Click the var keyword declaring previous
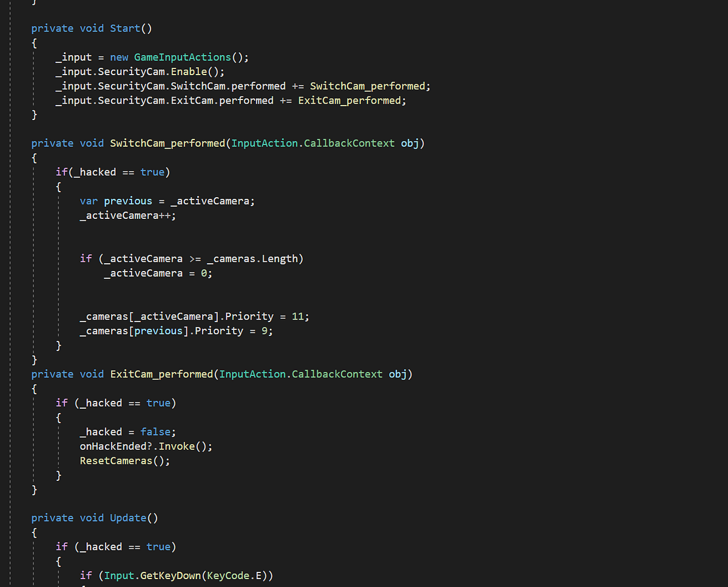This screenshot has height=587, width=728. pos(88,201)
